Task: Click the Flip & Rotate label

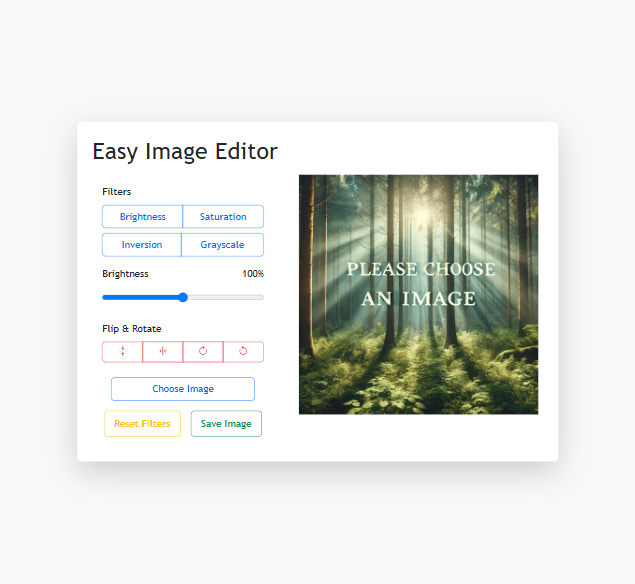Action: pyautogui.click(x=132, y=328)
